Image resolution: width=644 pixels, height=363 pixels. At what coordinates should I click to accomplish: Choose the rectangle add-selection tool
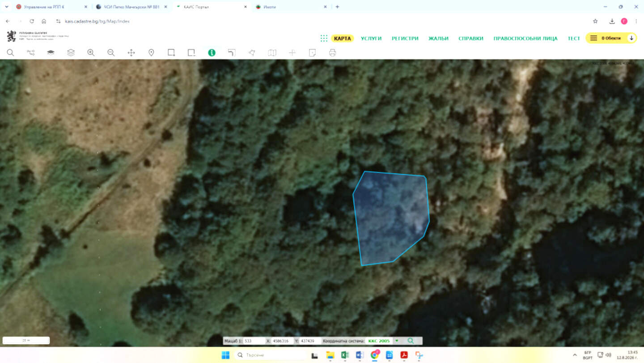point(171,53)
